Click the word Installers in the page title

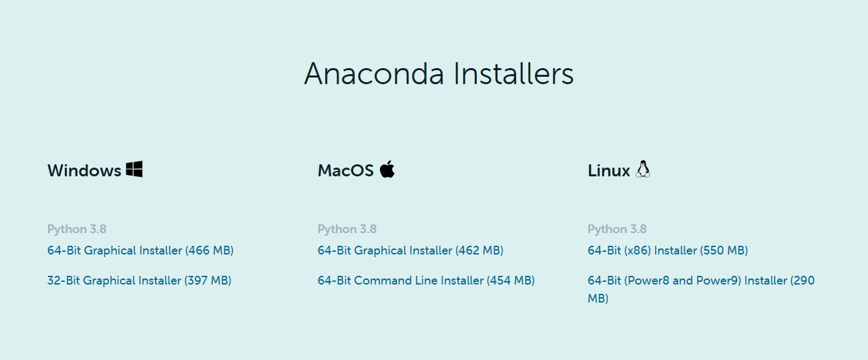(x=513, y=73)
